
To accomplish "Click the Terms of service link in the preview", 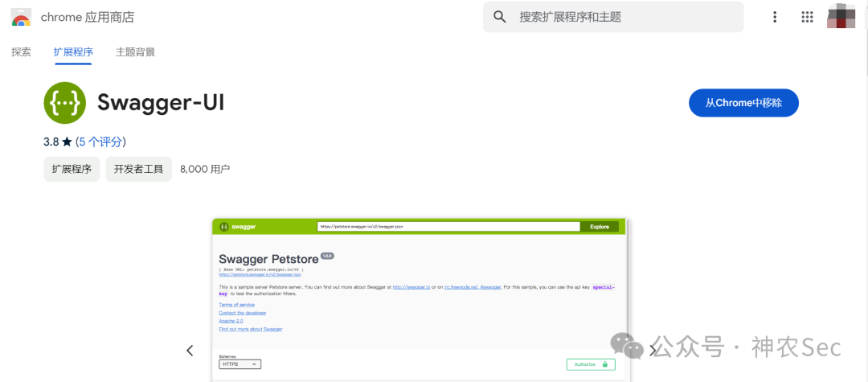I will (236, 305).
